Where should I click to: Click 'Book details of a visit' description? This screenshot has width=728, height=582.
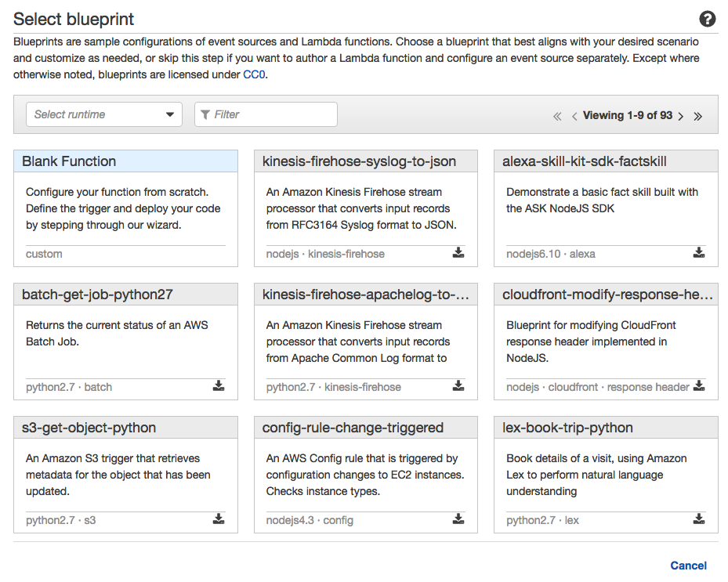[x=596, y=475]
